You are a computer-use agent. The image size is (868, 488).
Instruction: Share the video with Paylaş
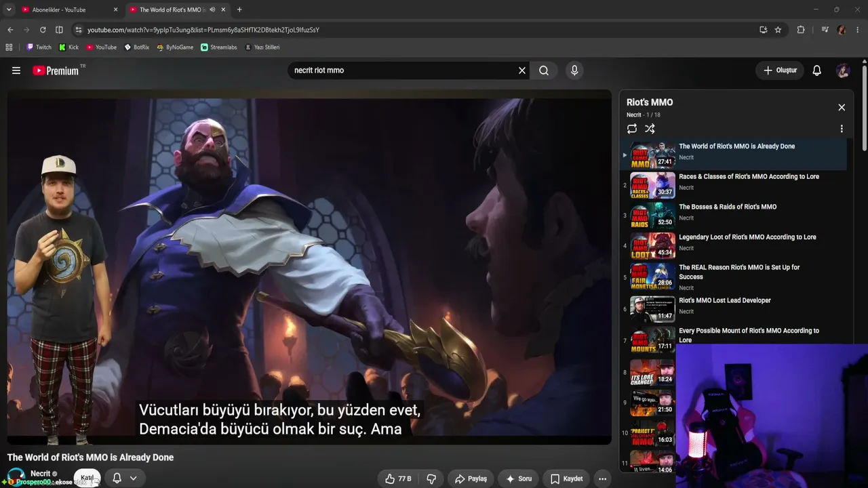click(471, 479)
